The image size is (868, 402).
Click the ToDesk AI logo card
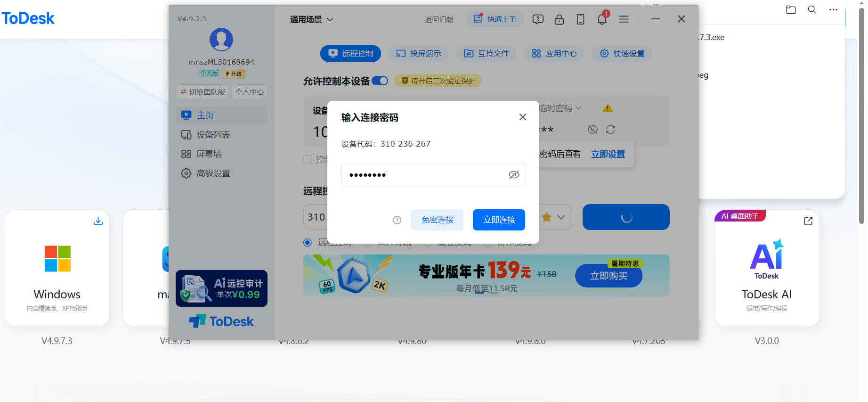pos(767,268)
